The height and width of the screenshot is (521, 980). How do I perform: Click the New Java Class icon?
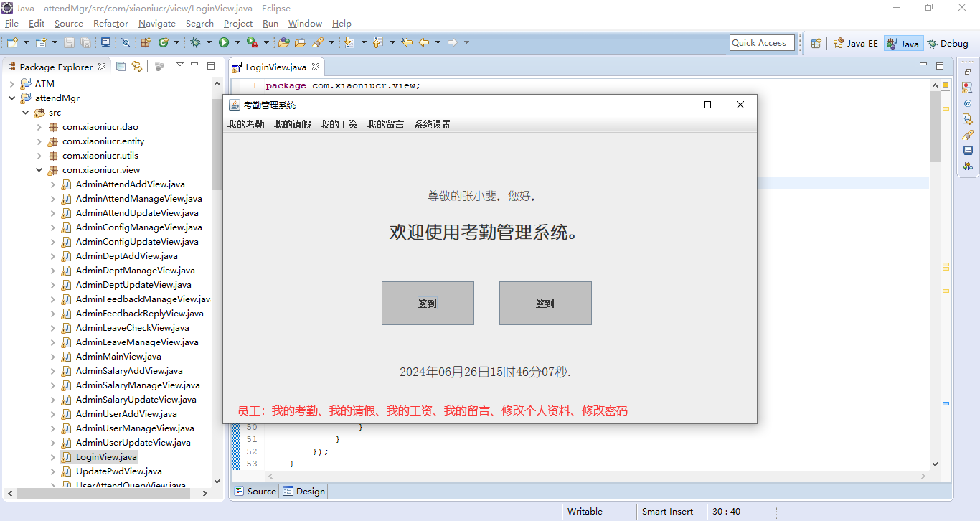pyautogui.click(x=164, y=43)
